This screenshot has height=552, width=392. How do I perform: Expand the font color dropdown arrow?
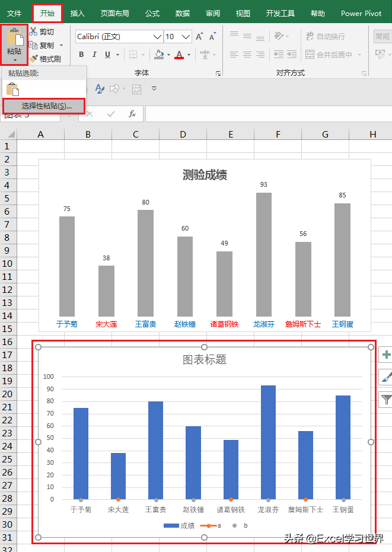[x=189, y=55]
